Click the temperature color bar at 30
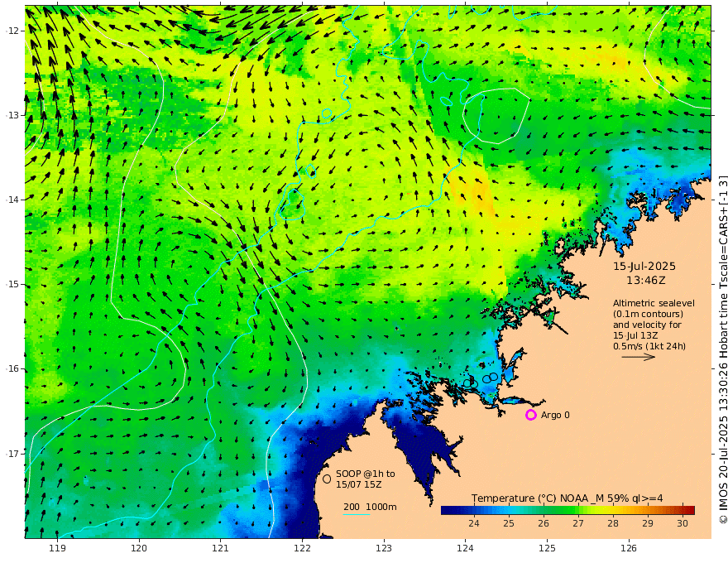728x563 pixels. pyautogui.click(x=682, y=510)
